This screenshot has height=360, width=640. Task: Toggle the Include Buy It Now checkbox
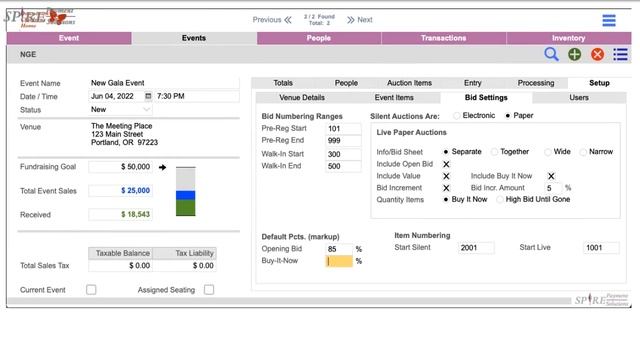551,176
